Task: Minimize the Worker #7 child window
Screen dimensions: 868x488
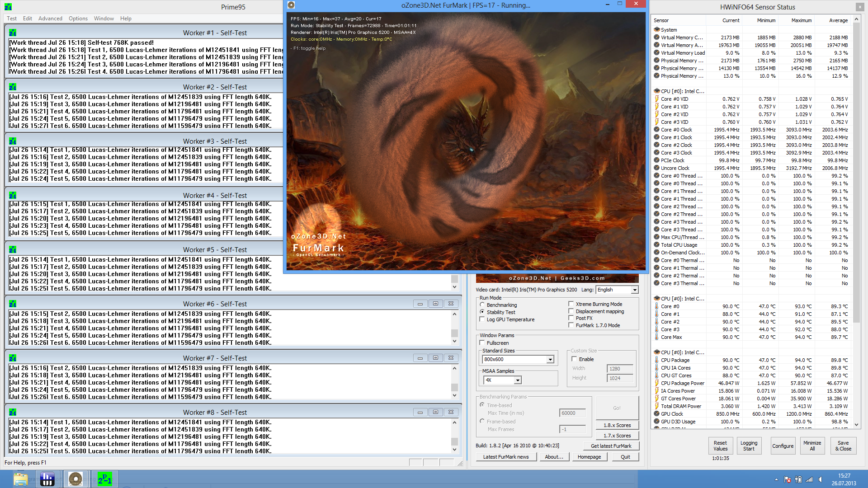Action: pyautogui.click(x=420, y=358)
